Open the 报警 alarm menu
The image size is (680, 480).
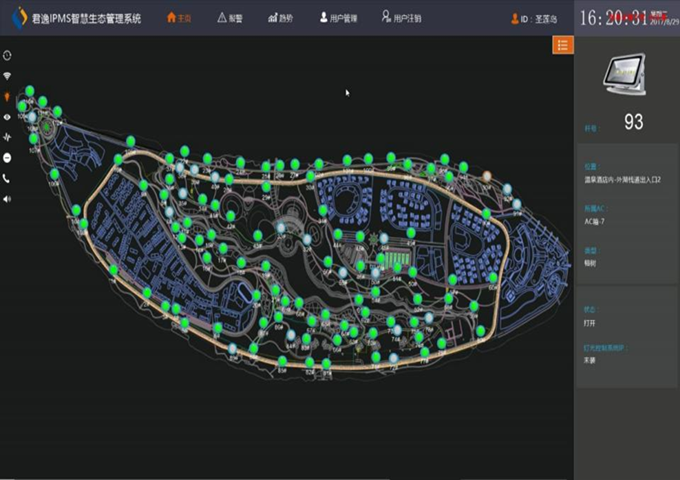pos(230,18)
